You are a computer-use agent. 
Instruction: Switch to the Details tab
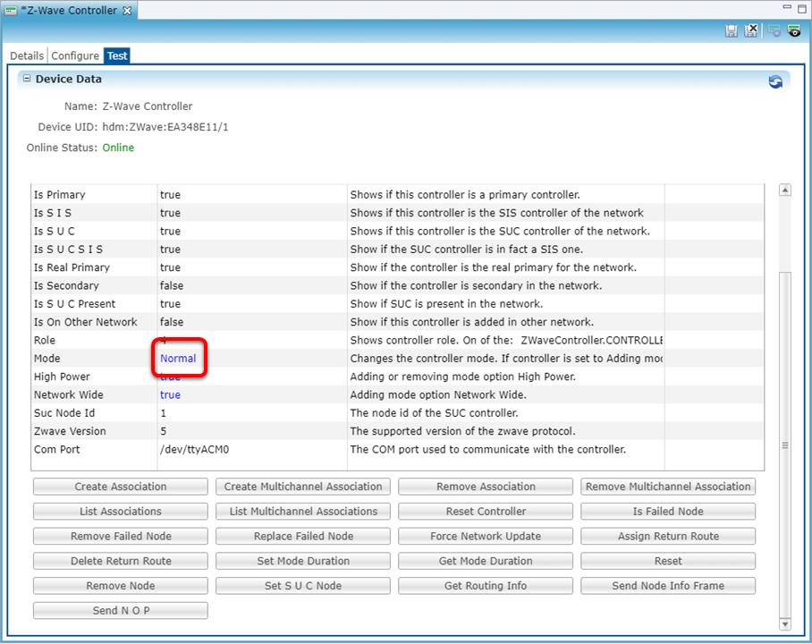pyautogui.click(x=27, y=55)
